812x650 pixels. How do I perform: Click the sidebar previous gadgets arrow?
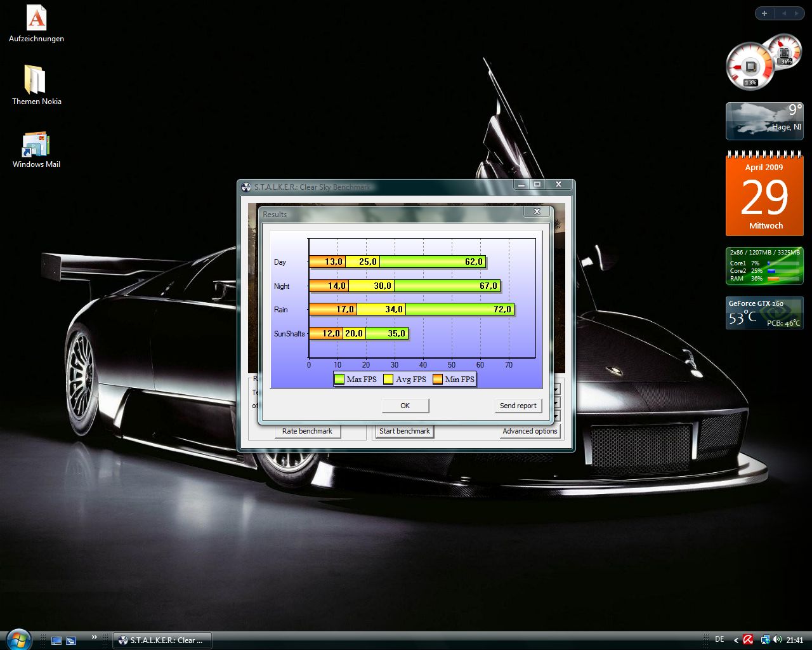pyautogui.click(x=784, y=13)
